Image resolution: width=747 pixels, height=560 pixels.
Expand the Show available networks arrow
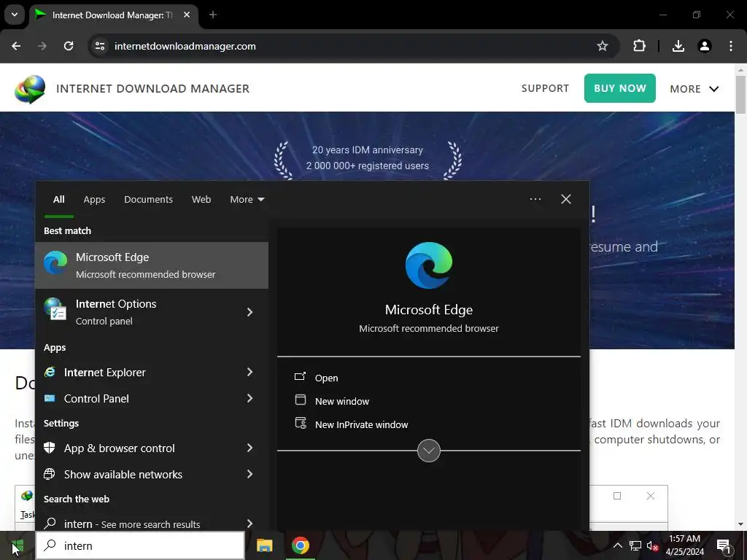(249, 474)
